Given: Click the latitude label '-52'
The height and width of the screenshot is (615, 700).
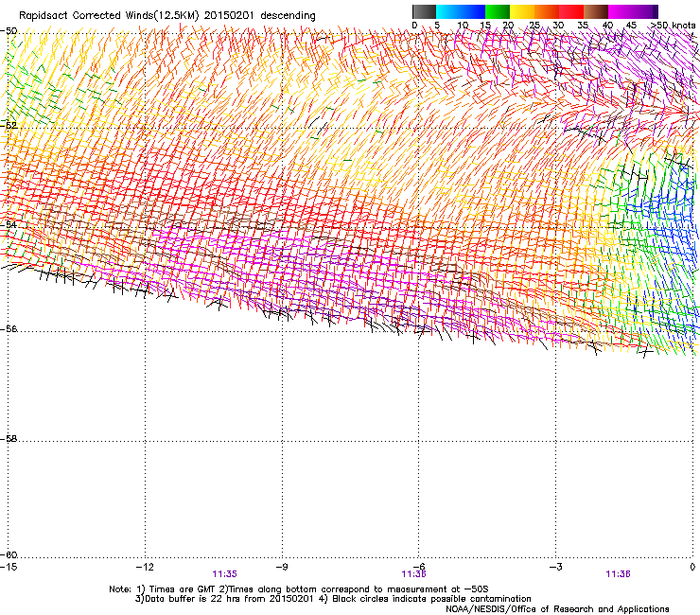Looking at the screenshot, I should [9, 126].
